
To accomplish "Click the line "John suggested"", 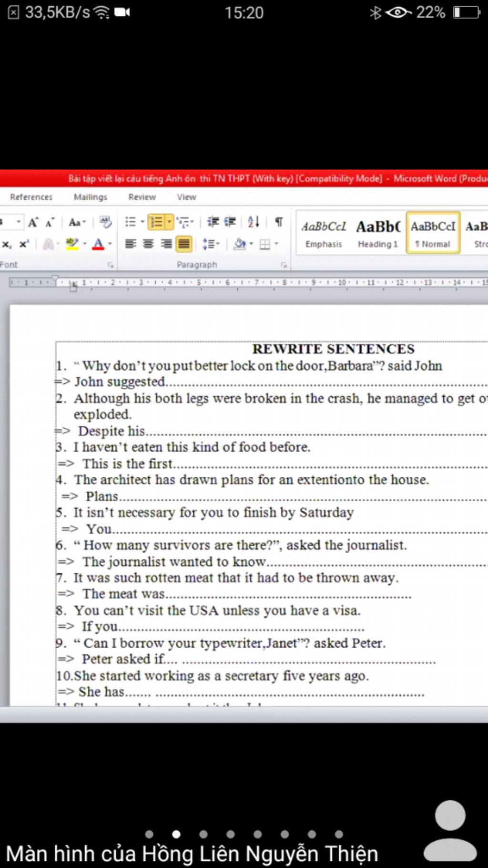I will (121, 382).
